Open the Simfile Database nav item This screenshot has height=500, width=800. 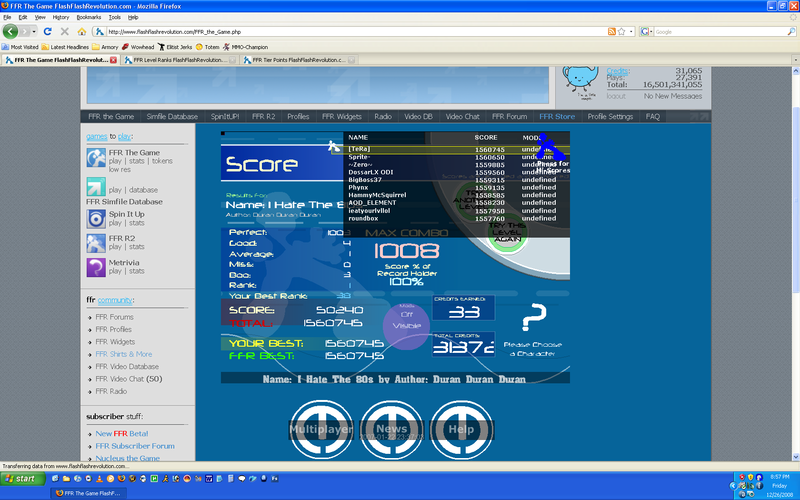click(172, 116)
